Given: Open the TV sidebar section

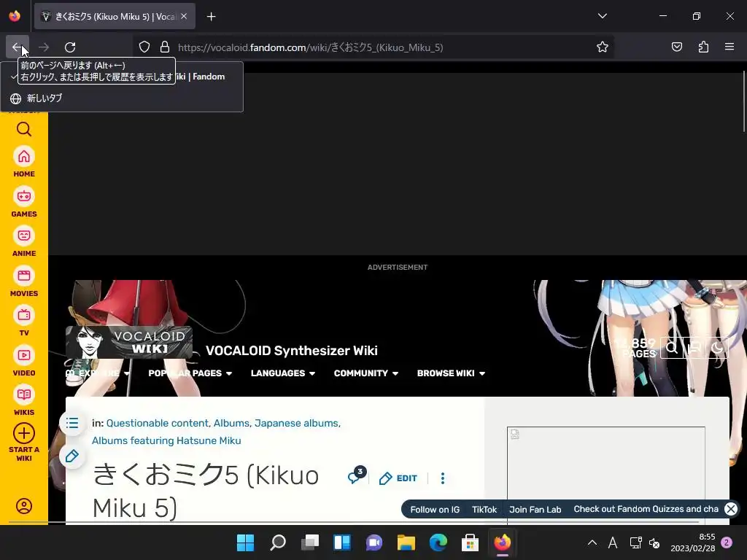Looking at the screenshot, I should pos(24,322).
